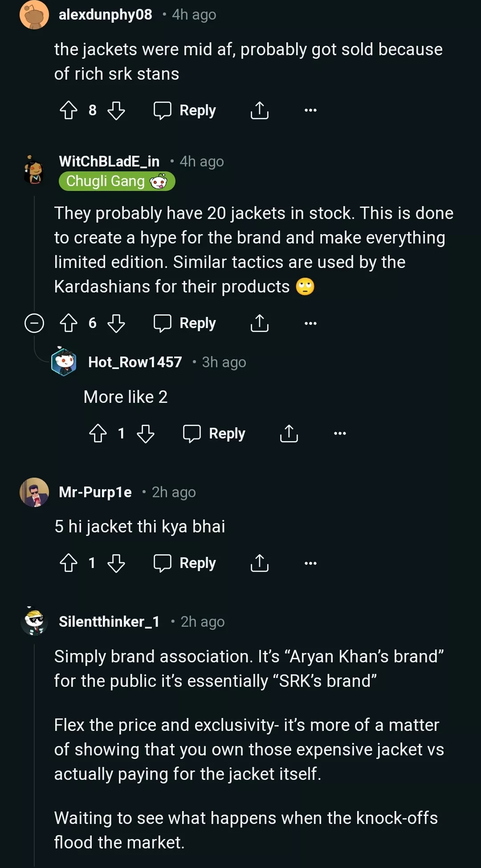Viewport: 481px width, 868px height.
Task: Upvote alexdunphy08's comment
Action: [69, 110]
